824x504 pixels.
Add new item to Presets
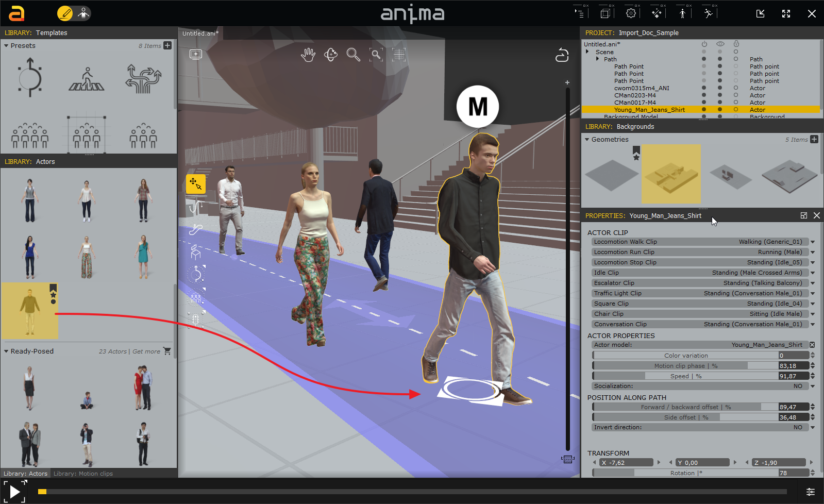[x=167, y=45]
